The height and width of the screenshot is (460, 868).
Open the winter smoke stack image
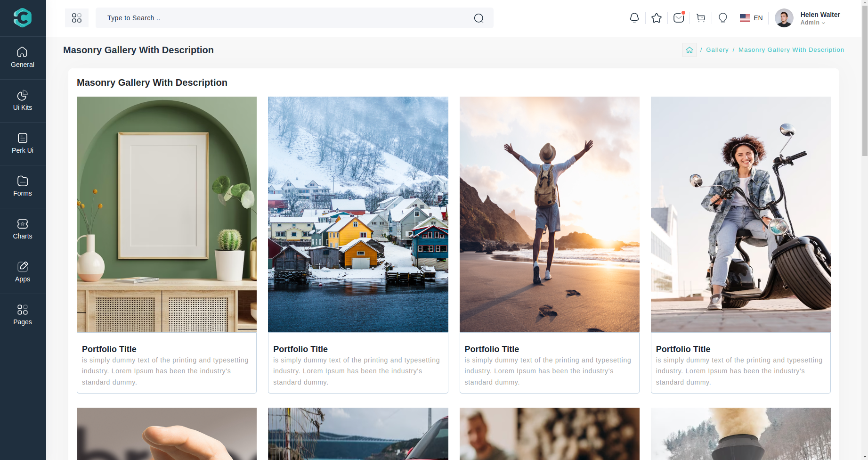(x=740, y=434)
